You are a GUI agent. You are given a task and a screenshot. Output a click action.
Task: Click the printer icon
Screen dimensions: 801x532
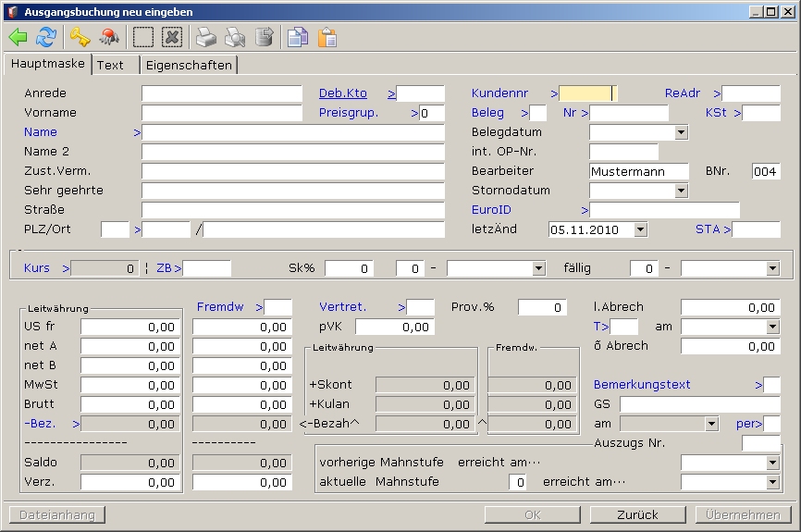(x=205, y=37)
